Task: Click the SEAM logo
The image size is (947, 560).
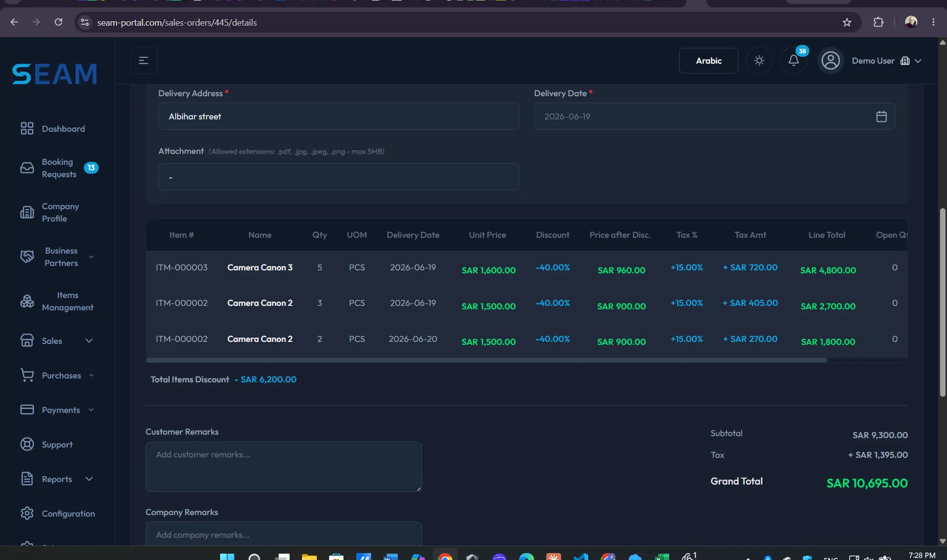Action: point(55,74)
